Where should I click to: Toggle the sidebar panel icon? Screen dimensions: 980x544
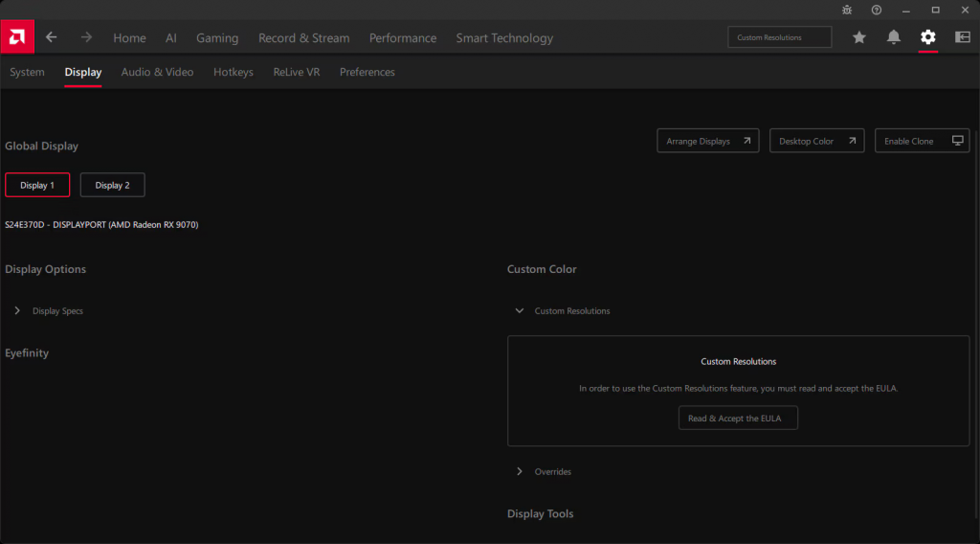tap(962, 37)
